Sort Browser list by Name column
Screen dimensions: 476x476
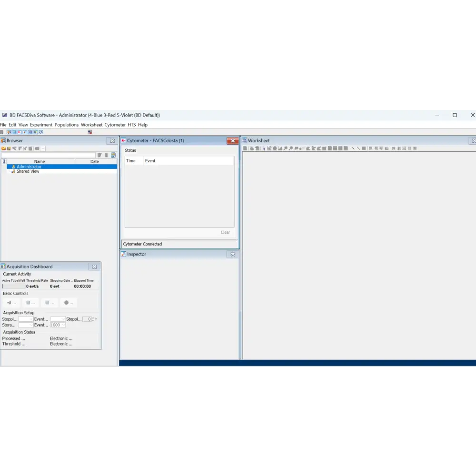coord(40,161)
